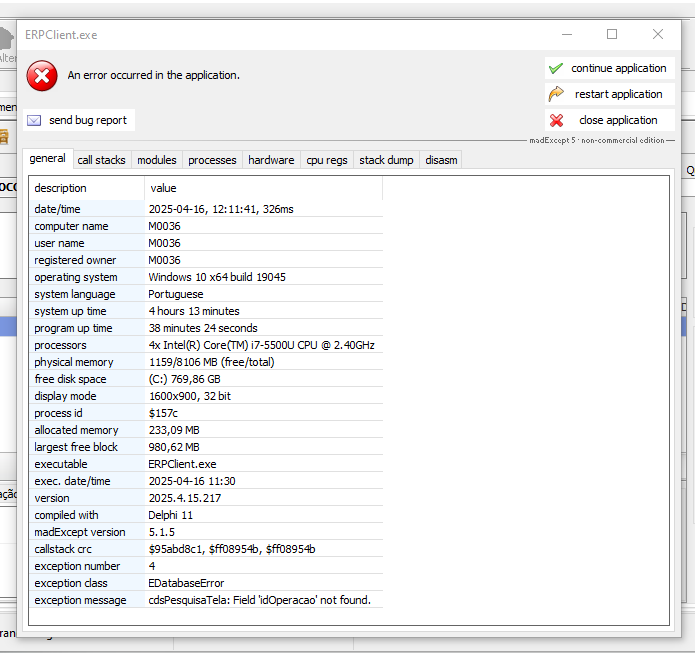Click the green checkmark continue icon
This screenshot has height=653, width=695.
[556, 68]
